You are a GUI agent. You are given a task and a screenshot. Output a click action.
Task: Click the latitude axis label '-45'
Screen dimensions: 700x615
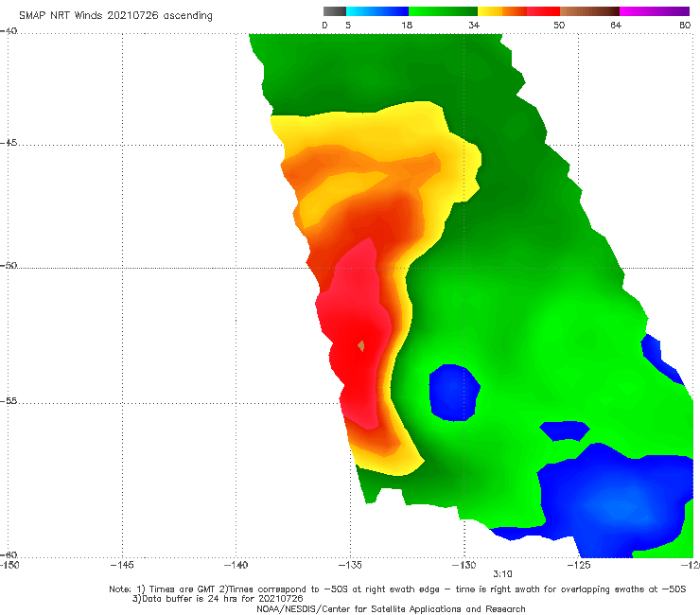point(9,143)
